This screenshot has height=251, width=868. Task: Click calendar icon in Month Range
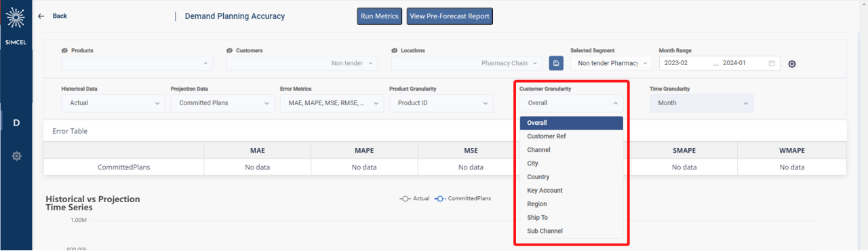coord(772,63)
